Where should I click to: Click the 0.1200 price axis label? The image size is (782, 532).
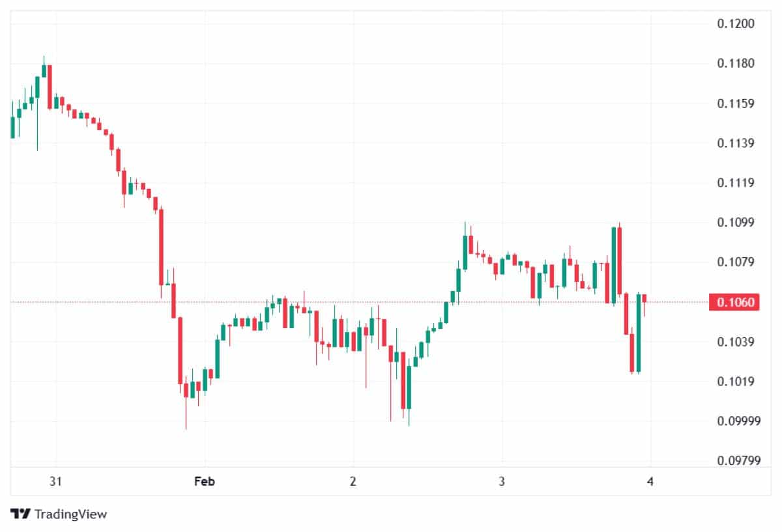735,24
